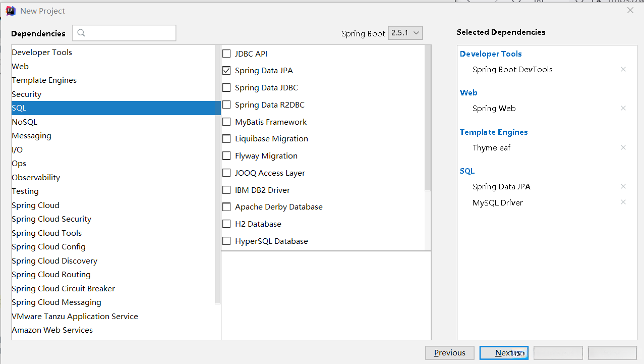The height and width of the screenshot is (364, 644).
Task: Remove Spring Data JPA from selected list
Action: click(x=623, y=187)
